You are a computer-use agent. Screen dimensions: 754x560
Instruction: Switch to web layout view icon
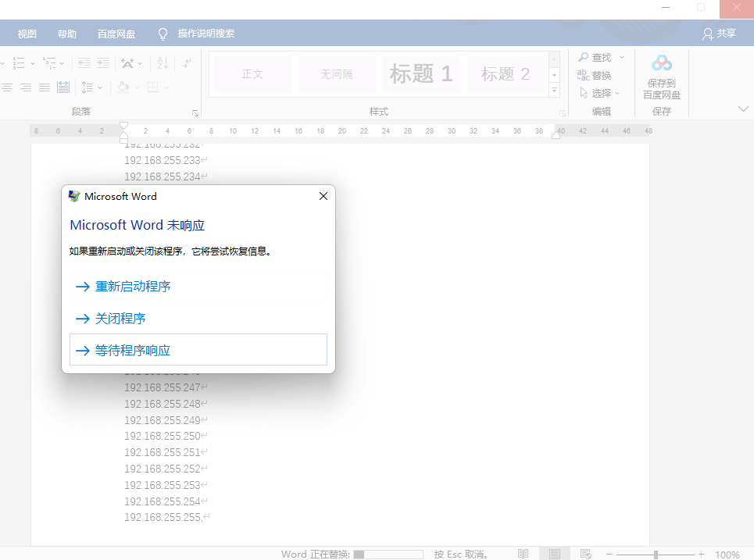click(x=586, y=555)
